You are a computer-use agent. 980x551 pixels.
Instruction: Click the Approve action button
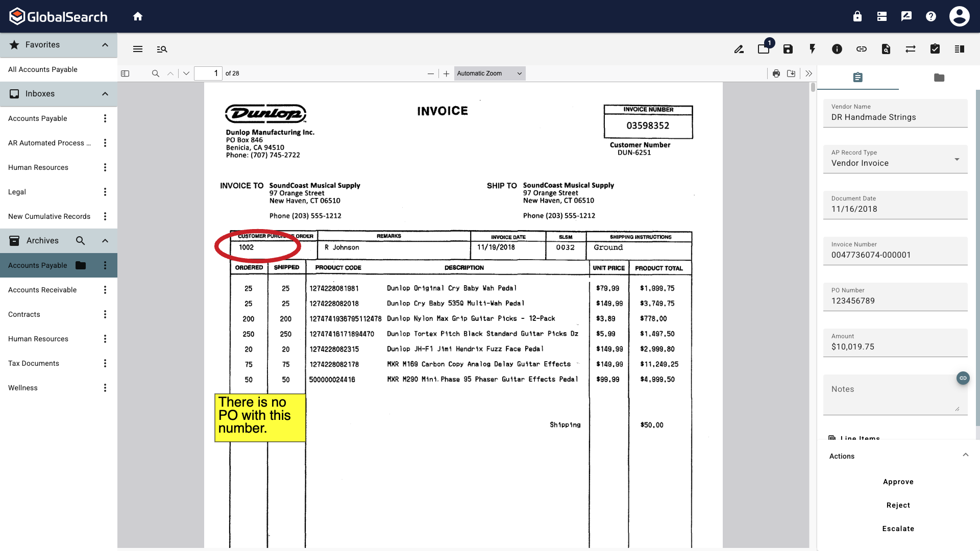click(898, 482)
